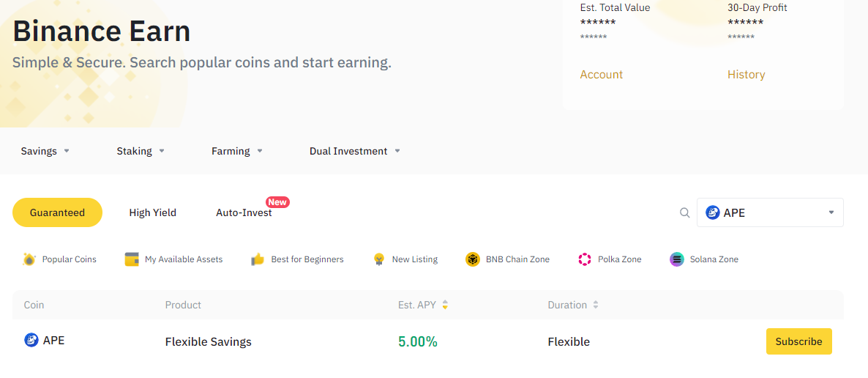Image resolution: width=868 pixels, height=378 pixels.
Task: Filter by Solana Zone
Action: (x=704, y=259)
